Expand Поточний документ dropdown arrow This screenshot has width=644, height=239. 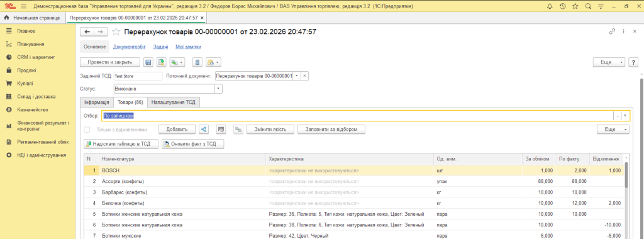[x=297, y=76]
